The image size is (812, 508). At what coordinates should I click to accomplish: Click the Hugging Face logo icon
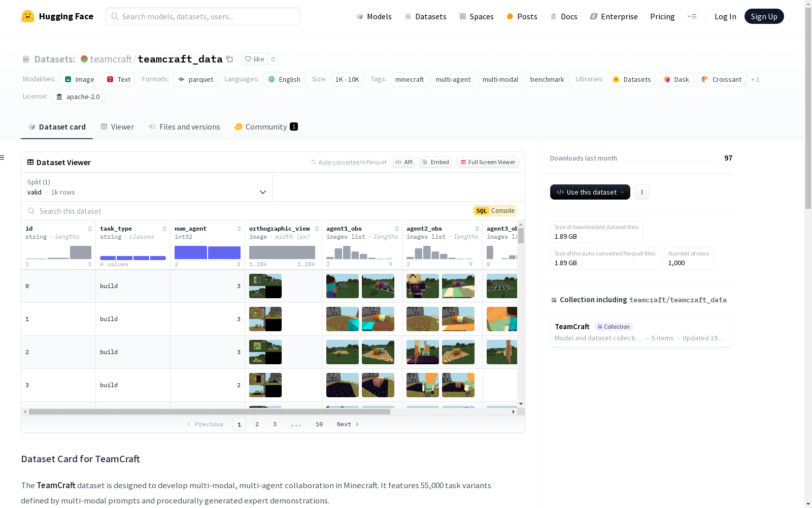coord(28,16)
